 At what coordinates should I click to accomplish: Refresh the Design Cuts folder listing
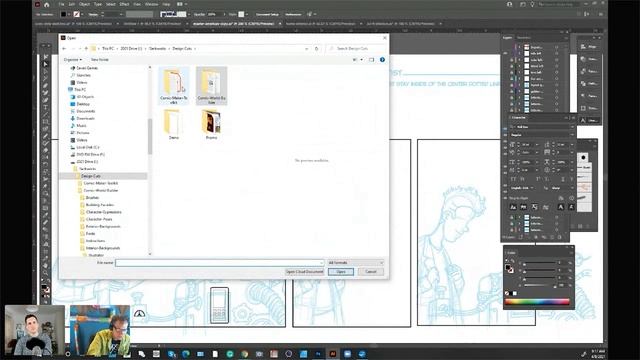[316, 49]
